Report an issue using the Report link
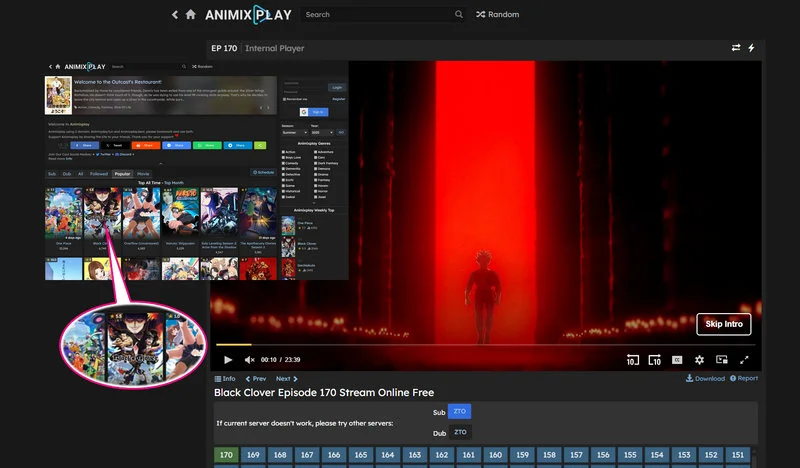Viewport: 800px width, 468px height. click(744, 378)
